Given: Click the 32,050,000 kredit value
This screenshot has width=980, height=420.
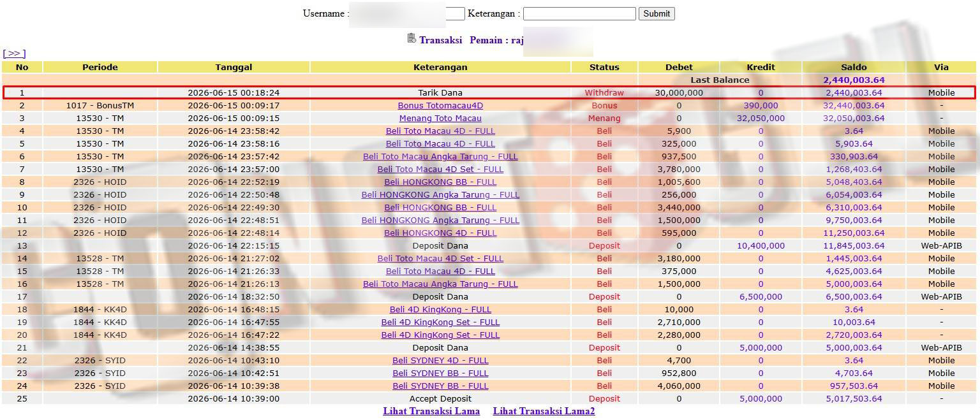Looking at the screenshot, I should point(761,119).
